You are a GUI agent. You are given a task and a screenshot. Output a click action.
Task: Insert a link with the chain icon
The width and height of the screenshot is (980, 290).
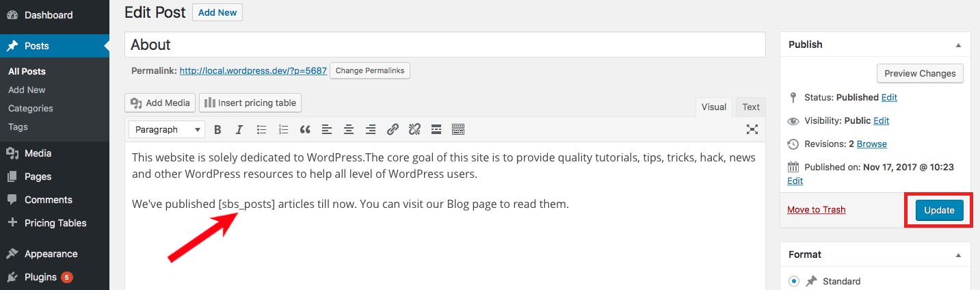point(393,129)
